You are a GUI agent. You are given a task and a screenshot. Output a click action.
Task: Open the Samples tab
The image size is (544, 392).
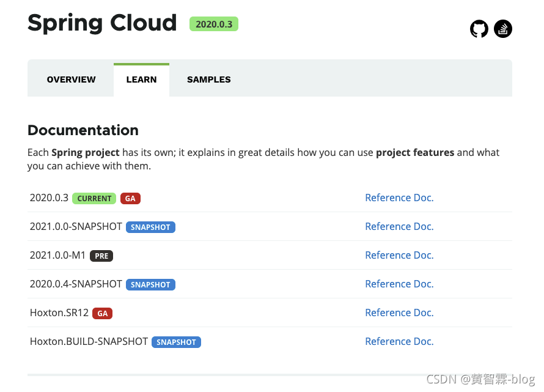click(x=209, y=80)
